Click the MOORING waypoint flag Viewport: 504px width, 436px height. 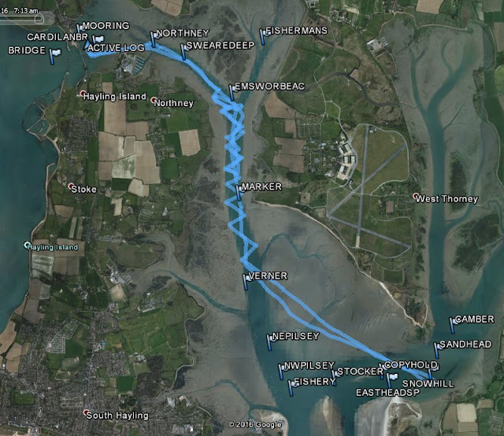click(x=80, y=28)
